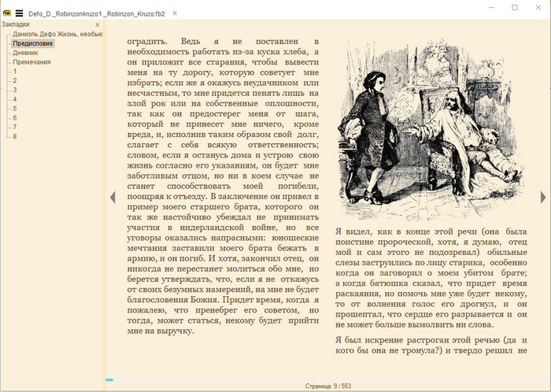Jump to chapter 1 in bookmarks
The image size is (551, 392).
[x=15, y=72]
